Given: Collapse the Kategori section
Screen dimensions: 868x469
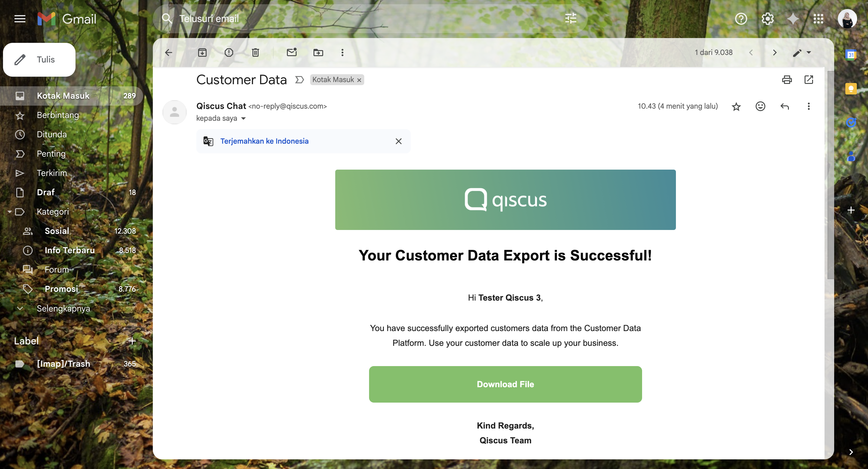Looking at the screenshot, I should click(x=10, y=212).
